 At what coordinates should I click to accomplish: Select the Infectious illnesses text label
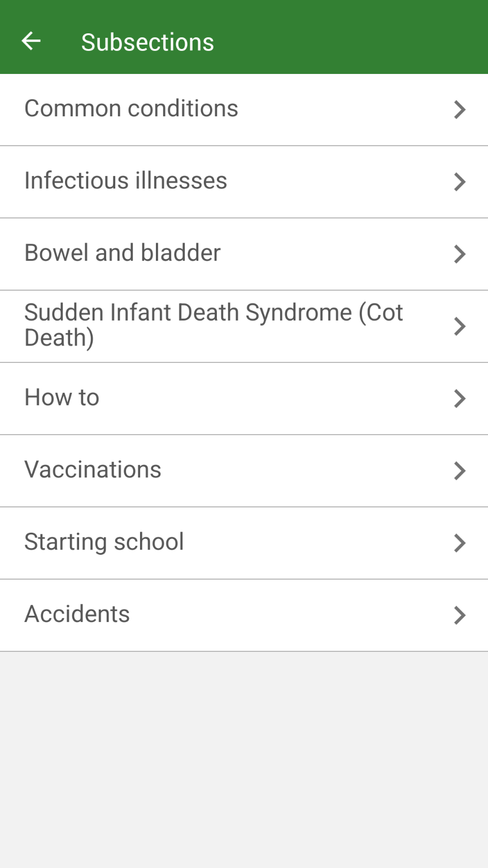pos(125,181)
